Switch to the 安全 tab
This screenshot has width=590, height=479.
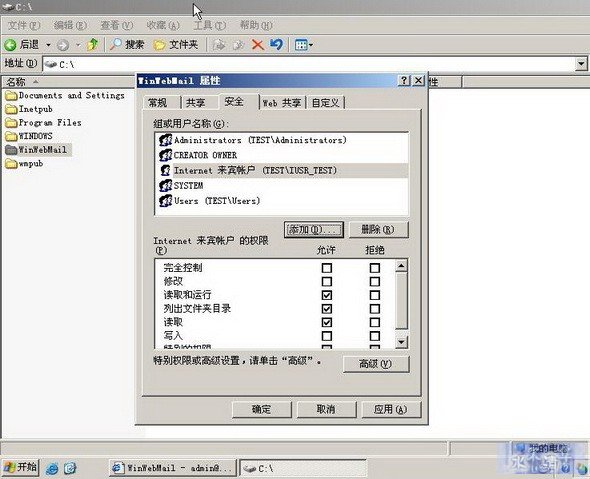pyautogui.click(x=239, y=102)
